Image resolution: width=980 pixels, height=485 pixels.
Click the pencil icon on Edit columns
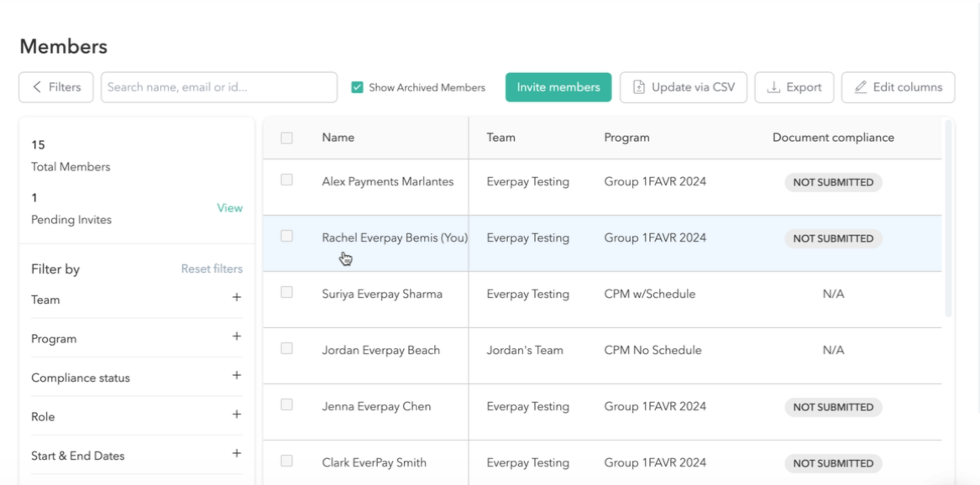[x=860, y=87]
